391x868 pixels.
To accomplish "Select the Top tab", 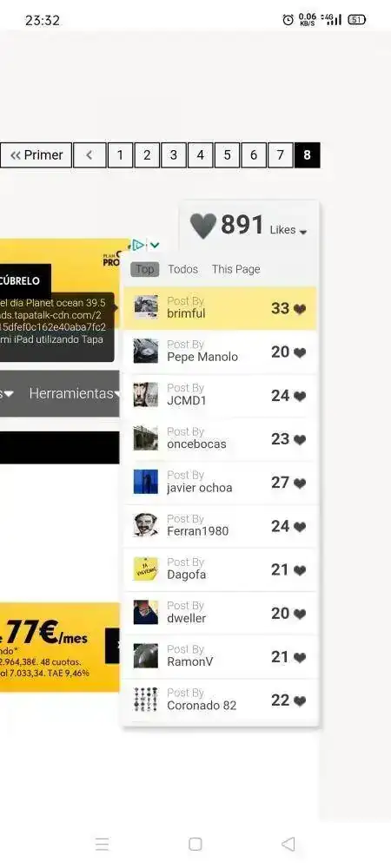I will click(x=144, y=269).
